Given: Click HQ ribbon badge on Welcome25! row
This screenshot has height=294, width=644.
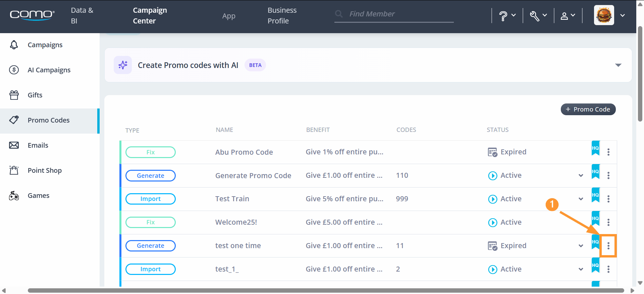Looking at the screenshot, I should pyautogui.click(x=595, y=219).
